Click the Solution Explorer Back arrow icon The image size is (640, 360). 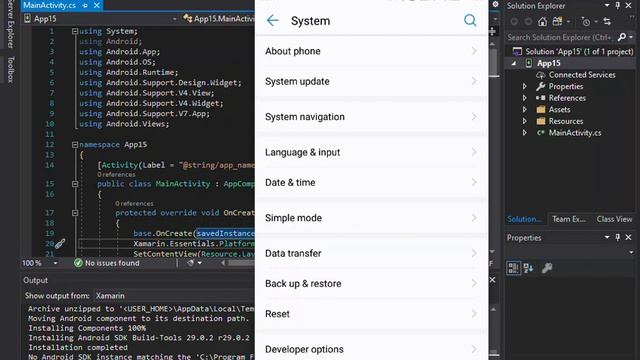click(x=514, y=22)
